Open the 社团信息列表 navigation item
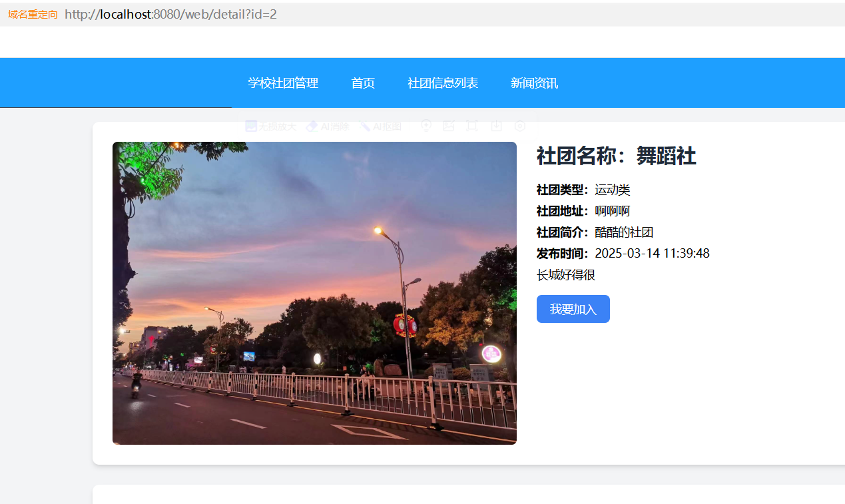Image resolution: width=845 pixels, height=504 pixels. 443,83
